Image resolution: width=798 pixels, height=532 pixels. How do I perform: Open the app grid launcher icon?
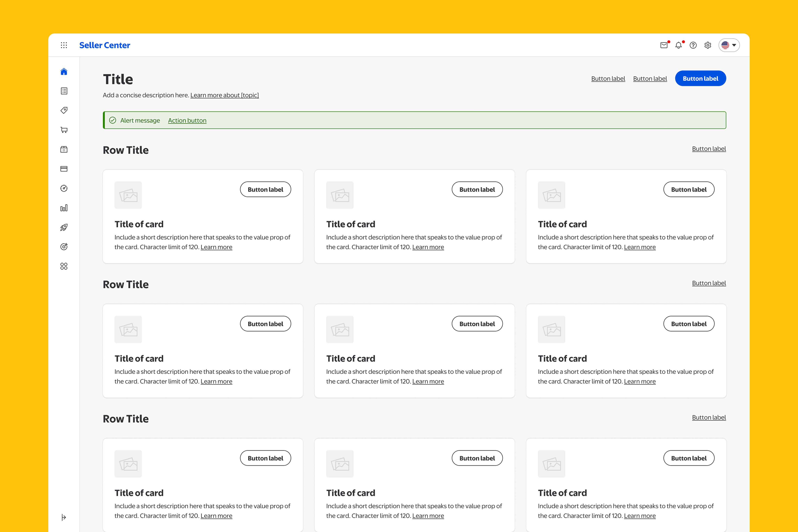[64, 45]
